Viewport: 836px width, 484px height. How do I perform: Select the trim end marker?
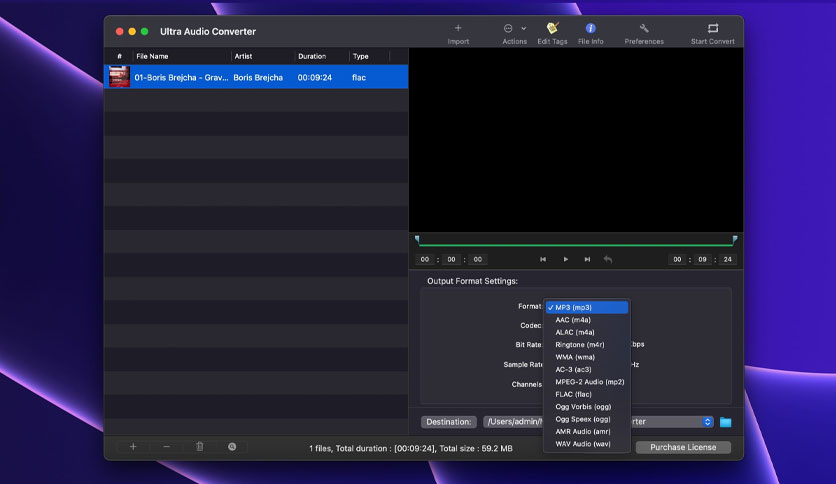pyautogui.click(x=735, y=239)
